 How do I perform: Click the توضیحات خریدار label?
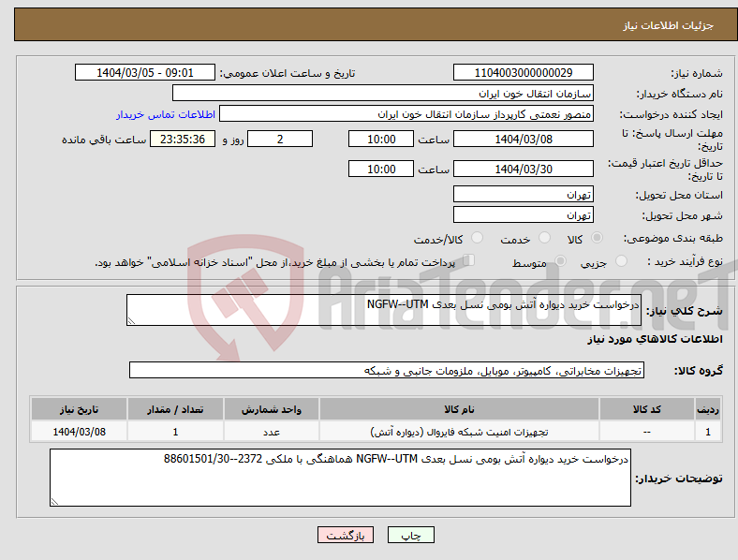point(679,479)
